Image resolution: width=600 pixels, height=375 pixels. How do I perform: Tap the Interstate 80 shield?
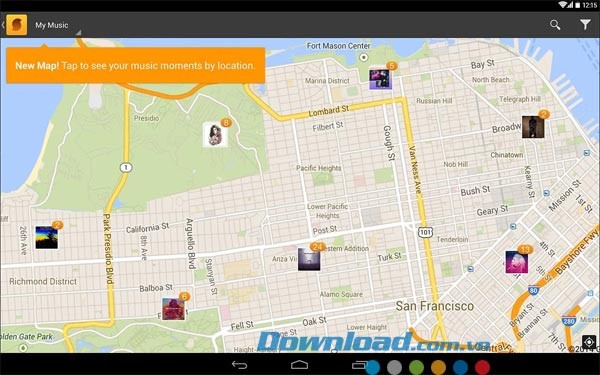pyautogui.click(x=534, y=290)
